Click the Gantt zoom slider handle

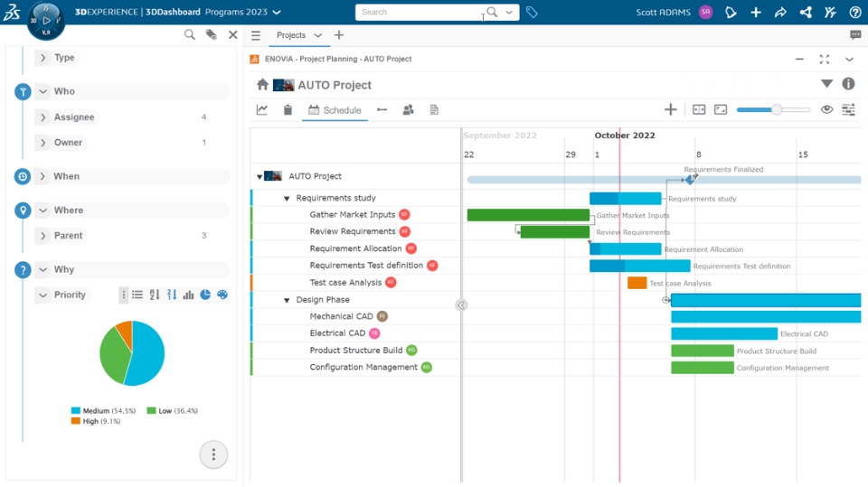[x=777, y=109]
